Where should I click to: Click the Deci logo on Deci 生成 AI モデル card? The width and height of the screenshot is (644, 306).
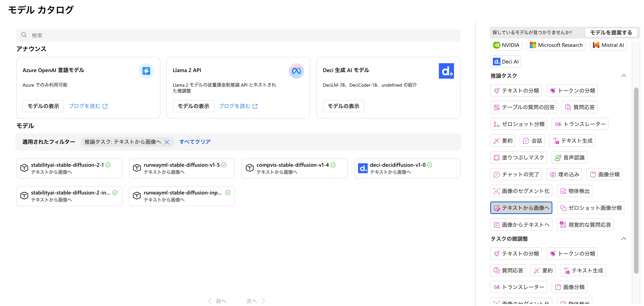[x=446, y=71]
